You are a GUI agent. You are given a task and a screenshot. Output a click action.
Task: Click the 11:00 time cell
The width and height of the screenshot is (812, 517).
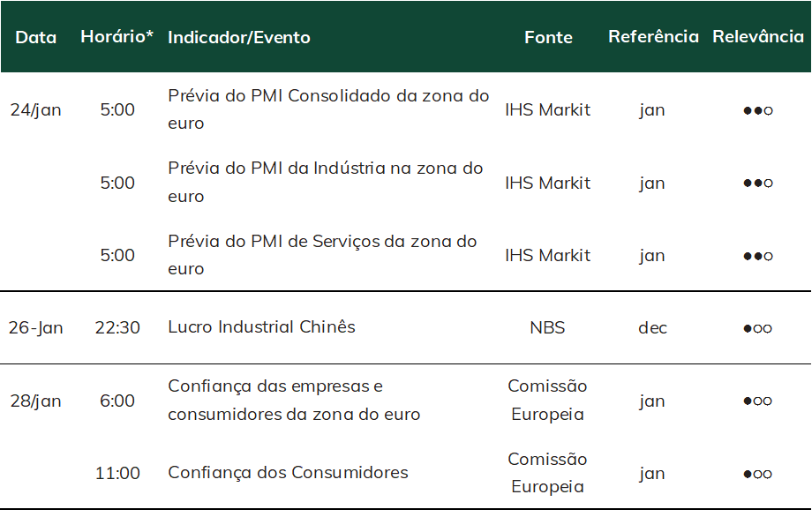tap(117, 473)
